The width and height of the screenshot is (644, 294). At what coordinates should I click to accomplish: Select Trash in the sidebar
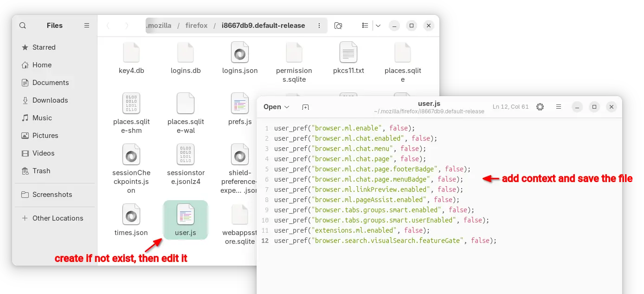coord(41,171)
